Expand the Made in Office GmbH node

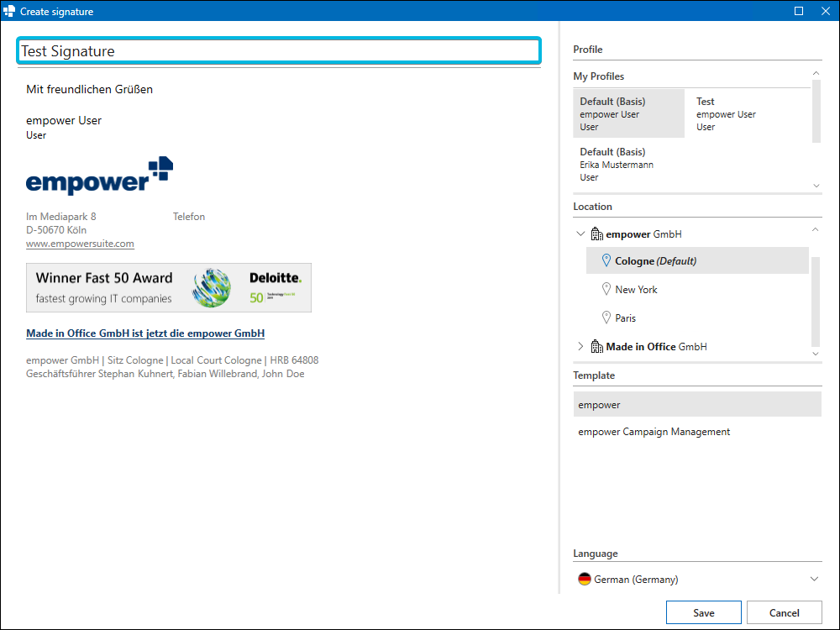(x=580, y=347)
